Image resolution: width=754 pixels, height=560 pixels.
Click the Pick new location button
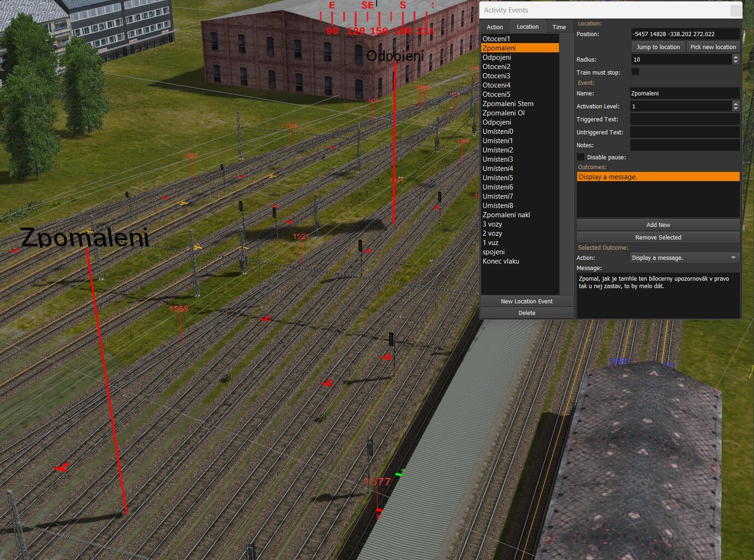coord(713,47)
